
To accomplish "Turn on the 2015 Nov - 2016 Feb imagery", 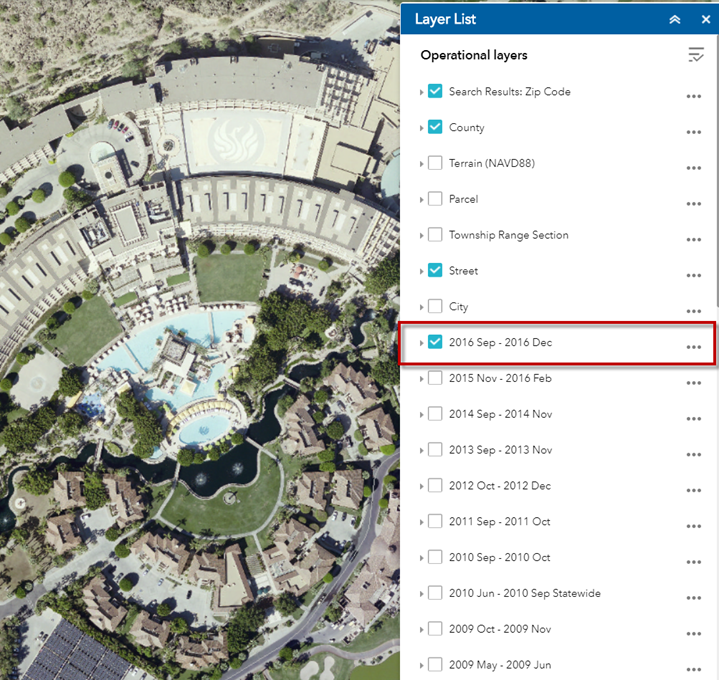I will 435,378.
